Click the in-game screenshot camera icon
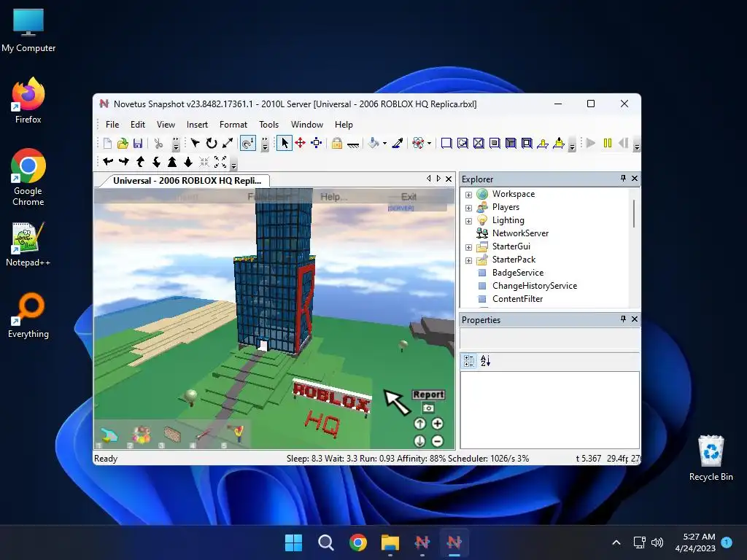Viewport: 747px width, 560px height. point(428,408)
